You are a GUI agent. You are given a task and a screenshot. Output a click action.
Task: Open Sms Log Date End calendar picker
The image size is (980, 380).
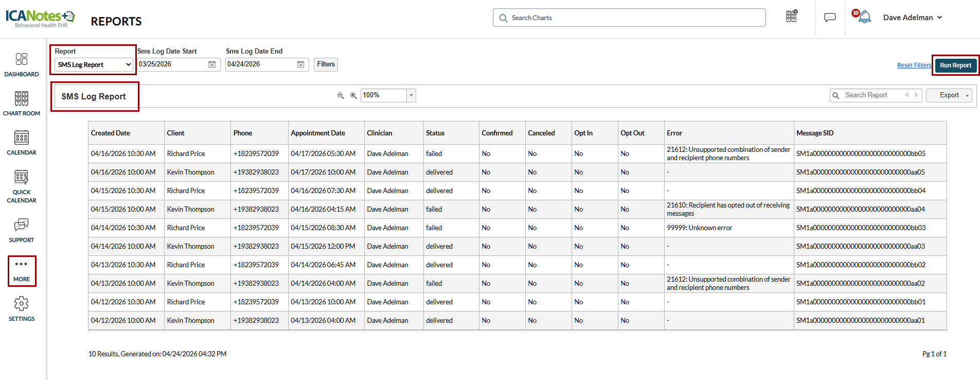pos(301,64)
